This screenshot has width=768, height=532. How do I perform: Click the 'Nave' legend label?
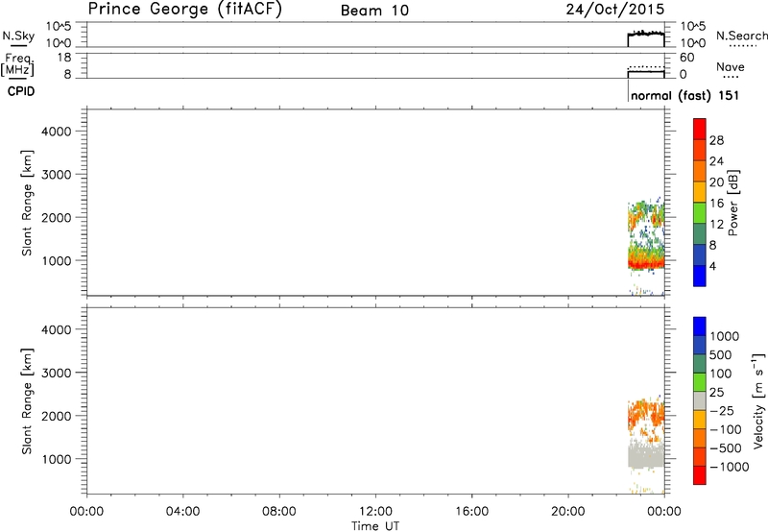tap(731, 66)
